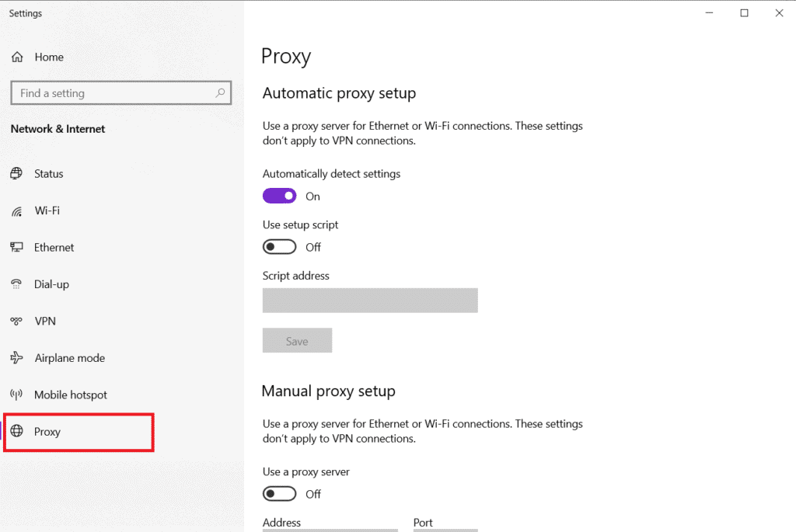Turn on Use a proxy server

279,493
